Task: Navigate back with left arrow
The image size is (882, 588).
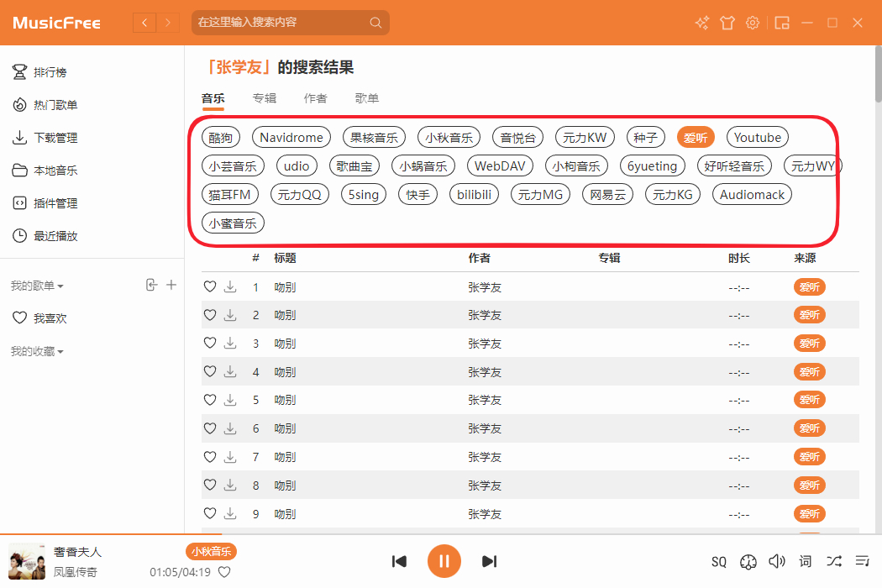Action: tap(144, 23)
